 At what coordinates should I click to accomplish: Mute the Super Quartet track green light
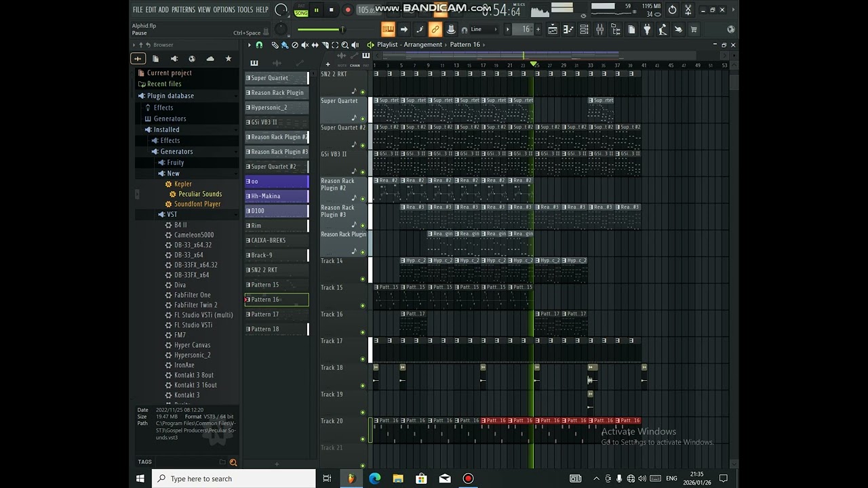click(363, 119)
